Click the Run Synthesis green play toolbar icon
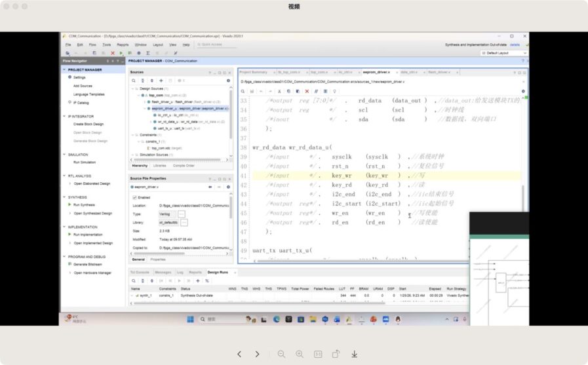This screenshot has width=588, height=365. 121,53
